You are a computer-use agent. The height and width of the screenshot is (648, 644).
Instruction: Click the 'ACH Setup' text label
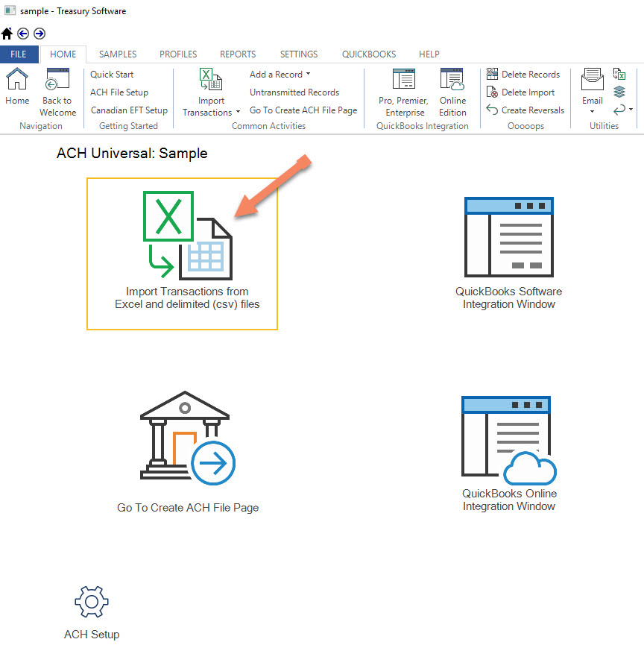tap(92, 635)
